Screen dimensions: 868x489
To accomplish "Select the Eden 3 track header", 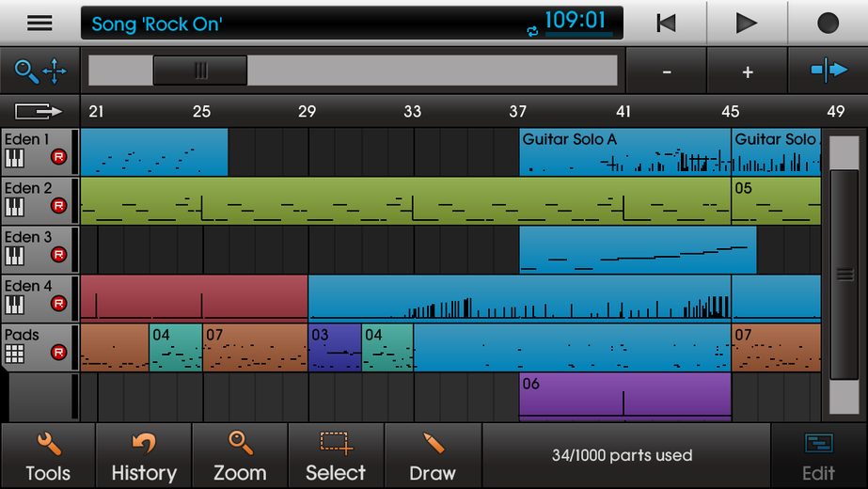I will pyautogui.click(x=39, y=250).
